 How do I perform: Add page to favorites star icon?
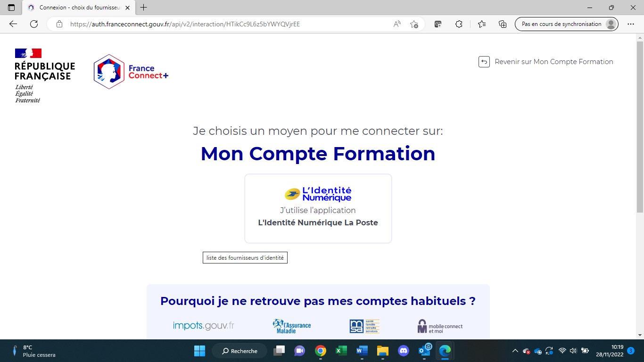point(414,24)
